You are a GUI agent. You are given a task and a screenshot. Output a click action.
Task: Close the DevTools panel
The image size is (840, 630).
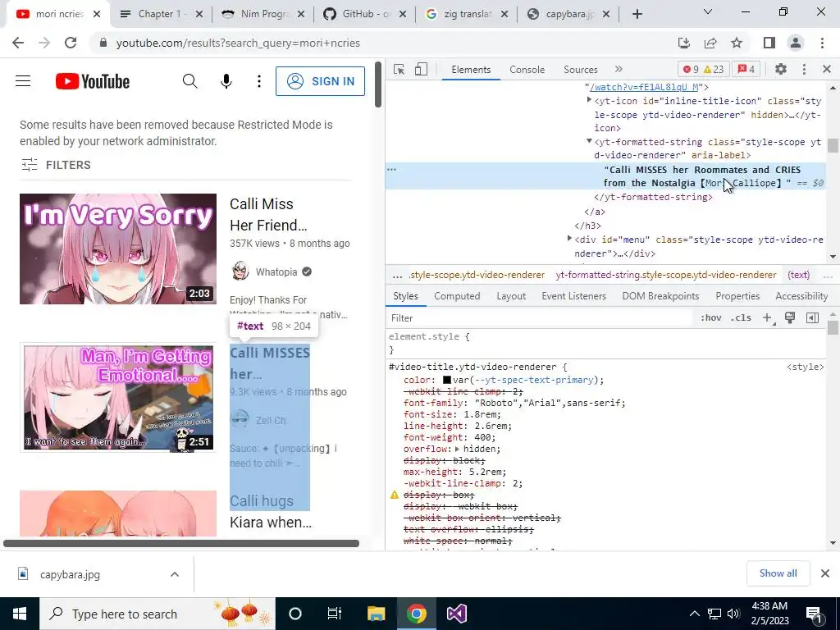point(827,69)
